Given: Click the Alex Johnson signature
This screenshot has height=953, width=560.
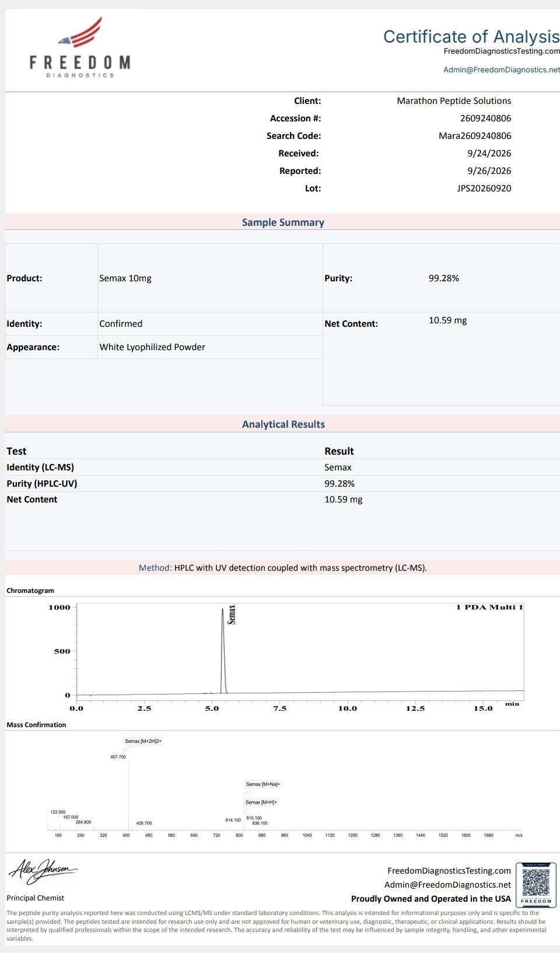Looking at the screenshot, I should [x=43, y=872].
